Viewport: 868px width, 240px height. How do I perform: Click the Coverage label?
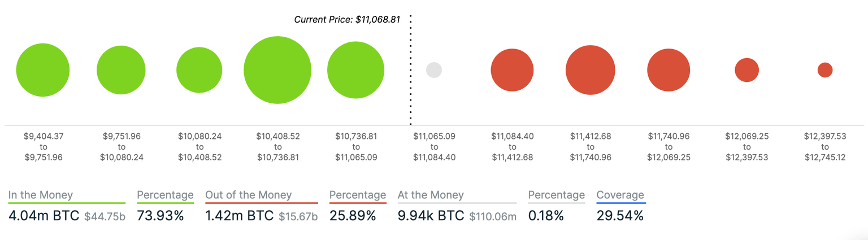tap(620, 195)
